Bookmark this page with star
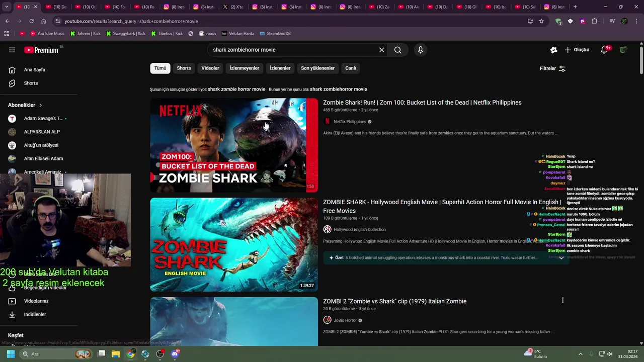The height and width of the screenshot is (362, 644). click(x=541, y=21)
